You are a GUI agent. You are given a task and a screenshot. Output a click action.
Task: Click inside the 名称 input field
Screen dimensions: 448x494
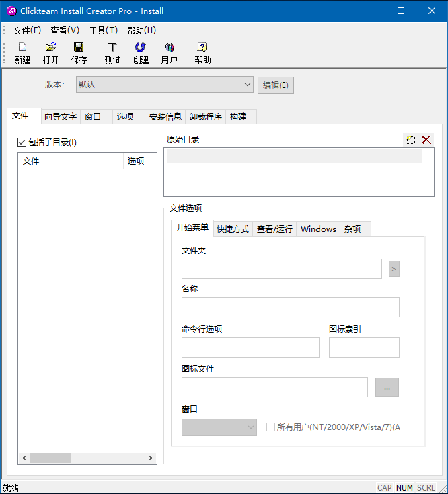click(291, 307)
